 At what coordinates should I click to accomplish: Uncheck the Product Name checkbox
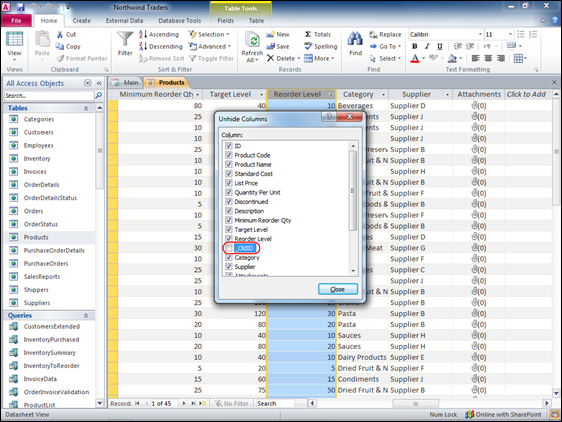pos(229,164)
